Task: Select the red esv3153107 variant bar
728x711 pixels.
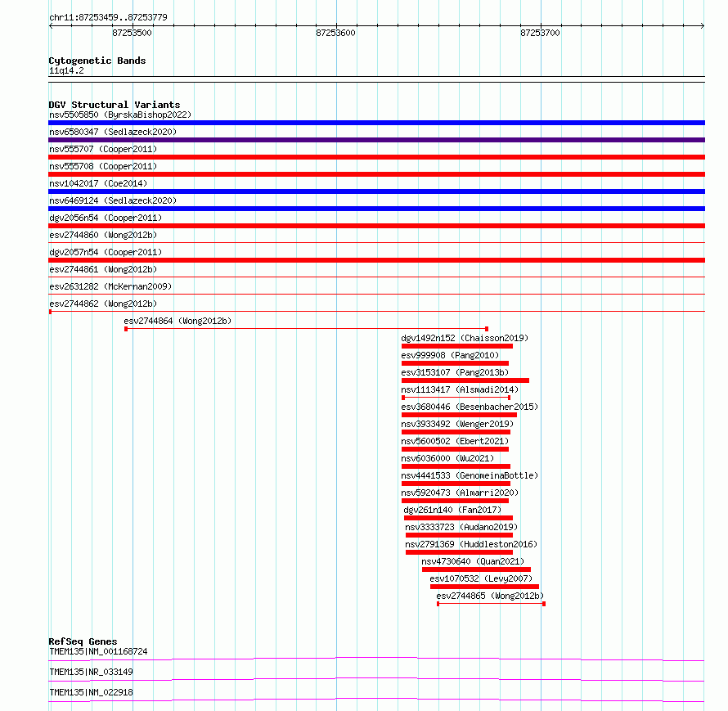Action: tap(465, 380)
